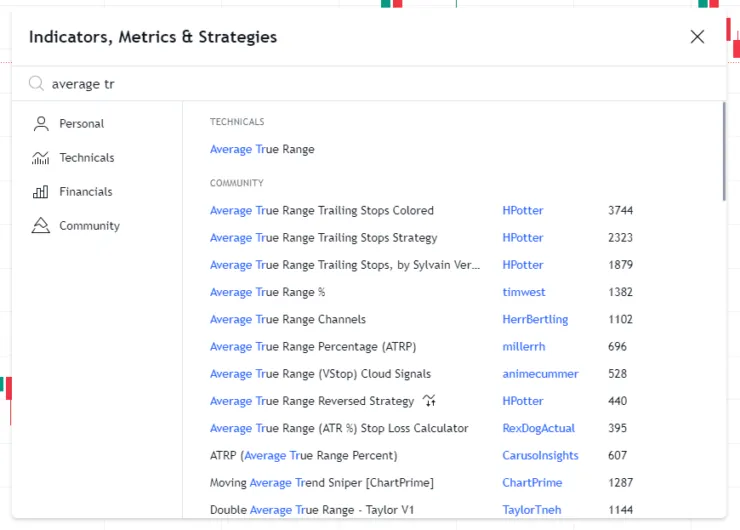Viewport: 740px width, 530px height.
Task: Click the strategy arrows icon beside Reversed Strategy
Action: point(429,401)
